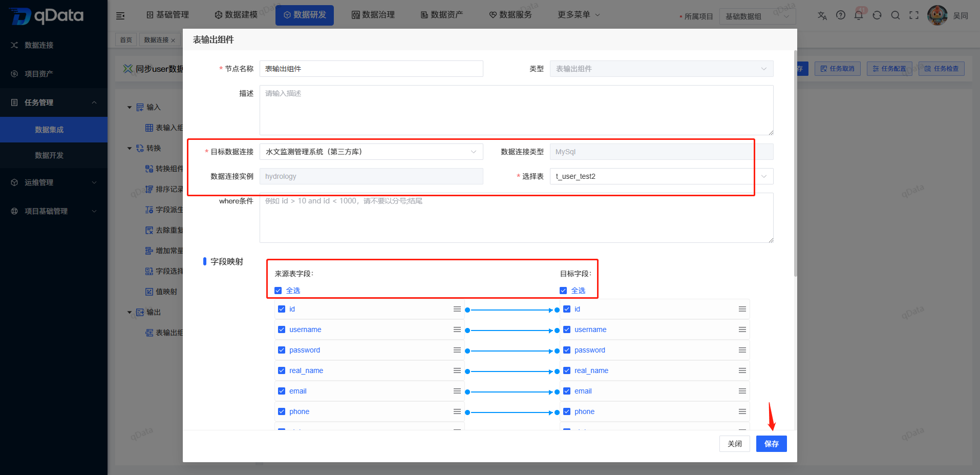Open 基础管理 top menu
Screen dimensions: 980x475
[167, 15]
